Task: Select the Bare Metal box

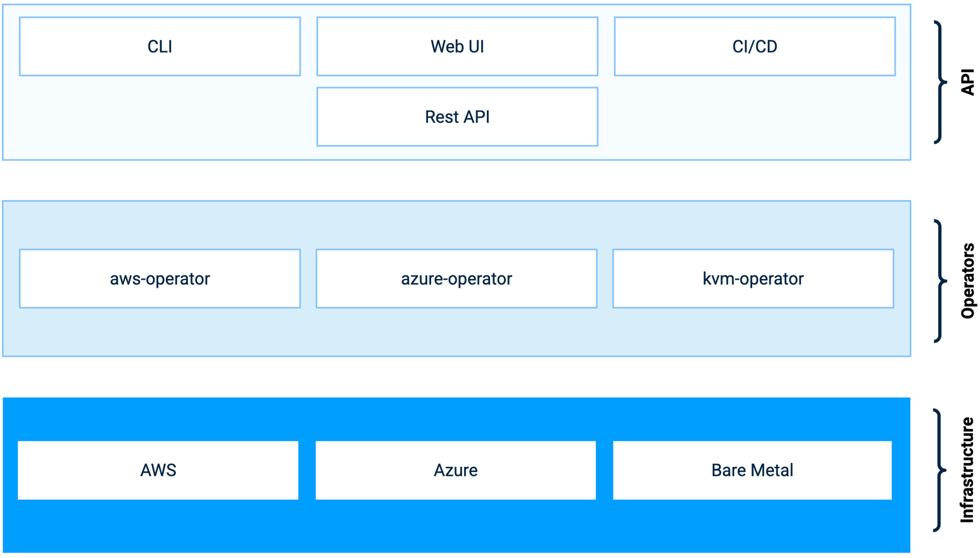Action: (752, 471)
